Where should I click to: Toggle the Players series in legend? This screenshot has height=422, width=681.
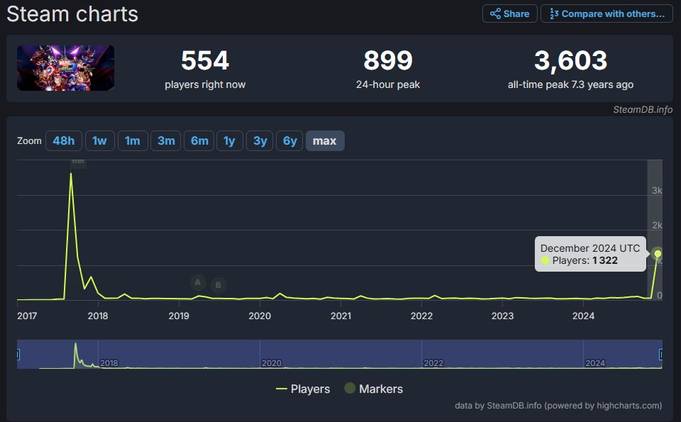click(303, 389)
